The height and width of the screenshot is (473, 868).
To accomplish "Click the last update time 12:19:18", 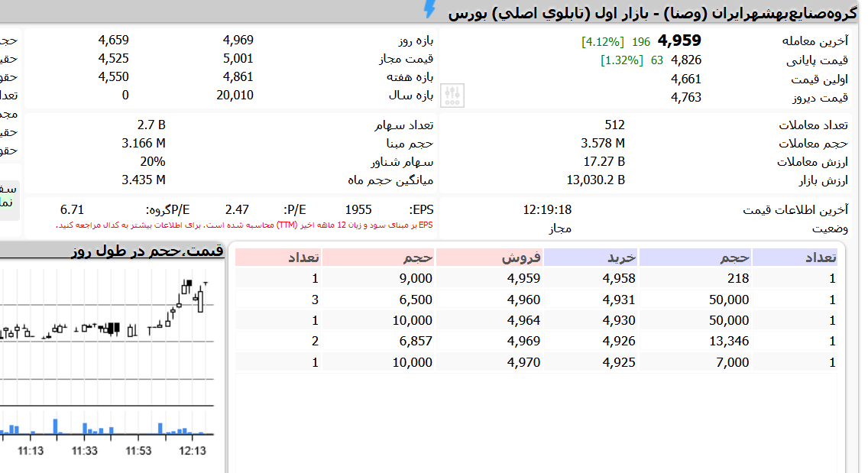I will click(x=547, y=210).
